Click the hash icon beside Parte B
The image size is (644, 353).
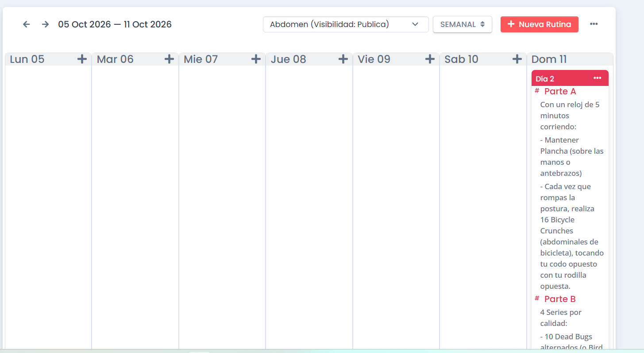click(x=537, y=299)
